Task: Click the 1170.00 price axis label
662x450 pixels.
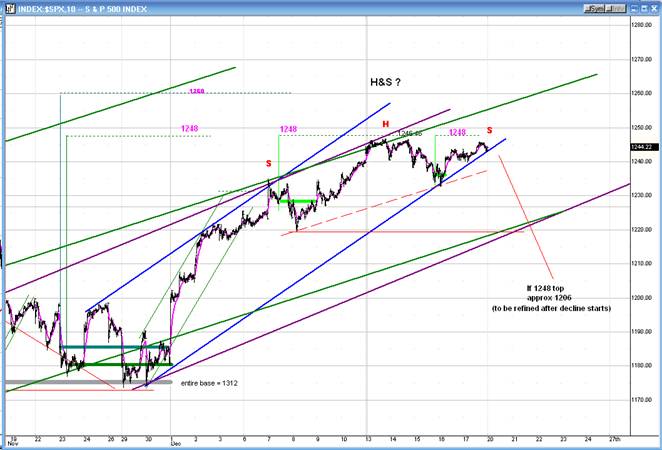Action: [x=642, y=400]
